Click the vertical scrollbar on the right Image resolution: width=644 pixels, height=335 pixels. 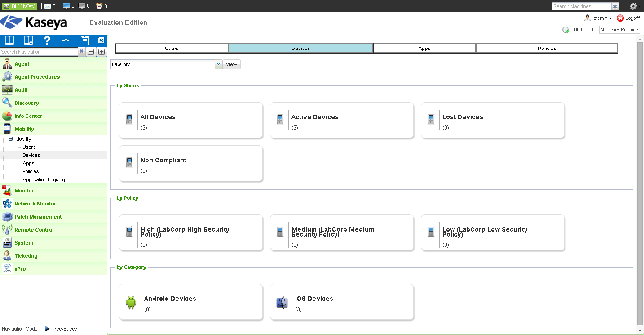(640, 180)
